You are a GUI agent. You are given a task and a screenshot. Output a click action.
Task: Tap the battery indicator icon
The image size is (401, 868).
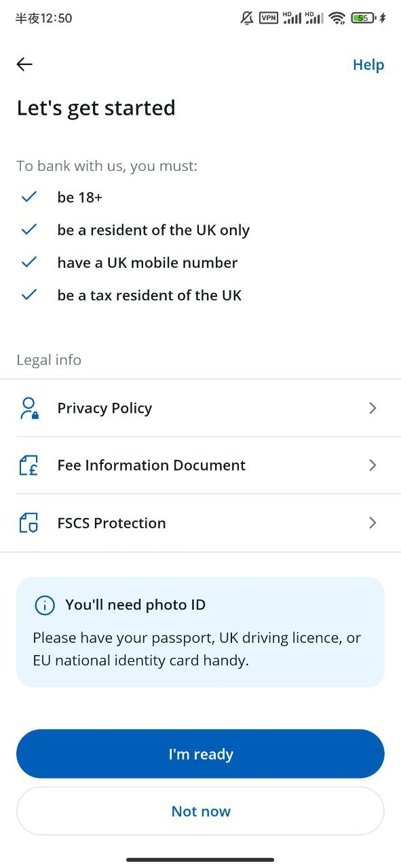[x=364, y=18]
